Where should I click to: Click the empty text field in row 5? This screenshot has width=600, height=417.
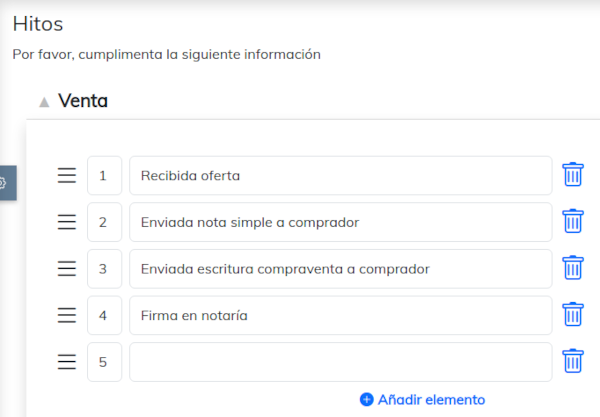point(340,361)
